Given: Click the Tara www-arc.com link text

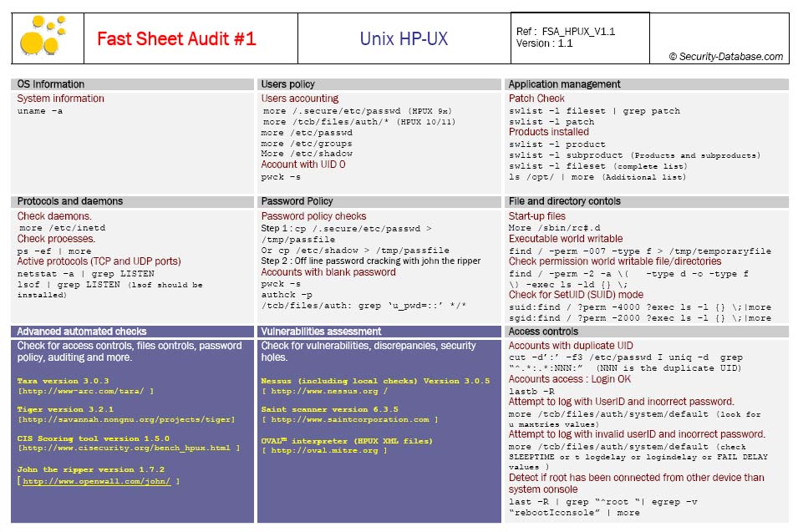Looking at the screenshot, I should pos(85,391).
